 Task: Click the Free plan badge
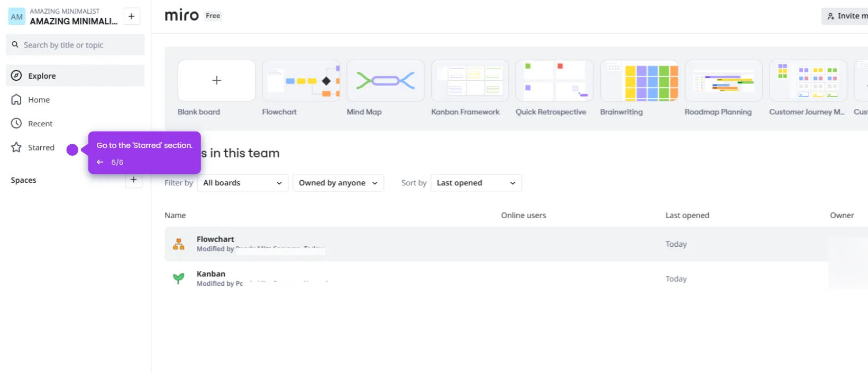[213, 16]
